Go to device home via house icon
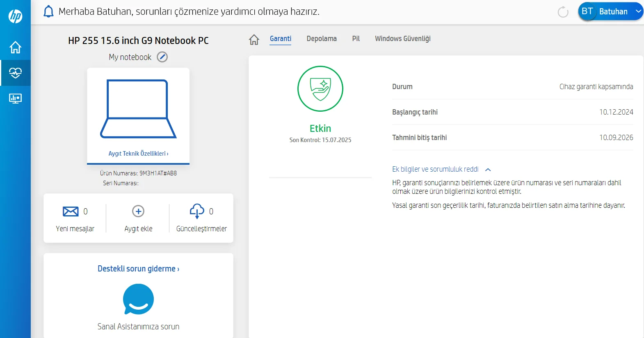The image size is (644, 338). (254, 39)
